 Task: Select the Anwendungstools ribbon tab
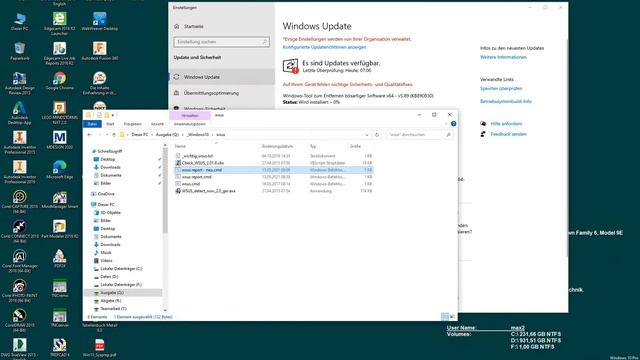(190, 124)
